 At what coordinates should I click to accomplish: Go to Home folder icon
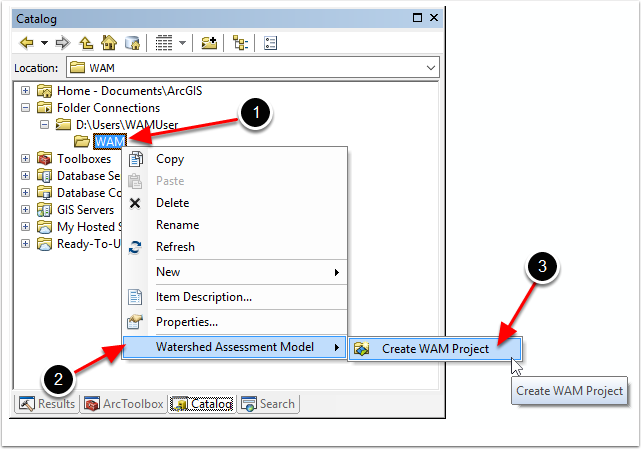[x=109, y=43]
